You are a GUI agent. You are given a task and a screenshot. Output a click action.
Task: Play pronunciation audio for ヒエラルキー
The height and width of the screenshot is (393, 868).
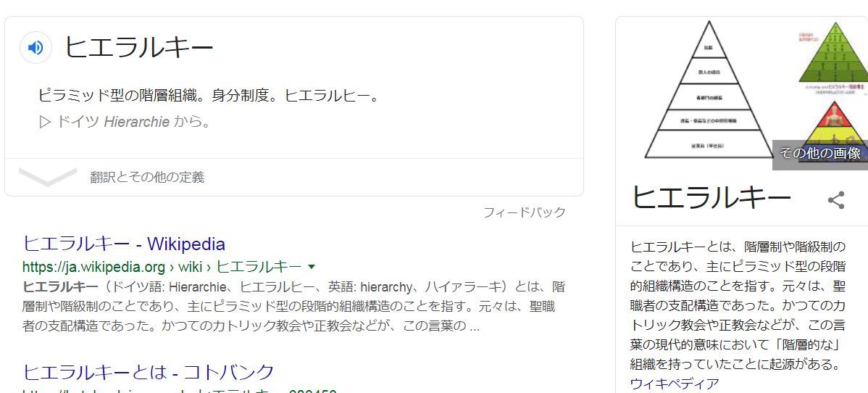(x=36, y=48)
